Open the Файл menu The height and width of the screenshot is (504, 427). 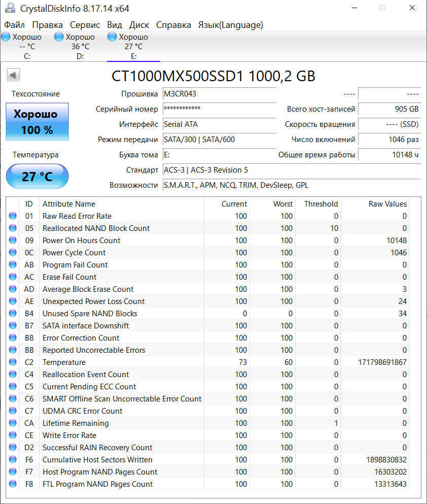(x=14, y=25)
